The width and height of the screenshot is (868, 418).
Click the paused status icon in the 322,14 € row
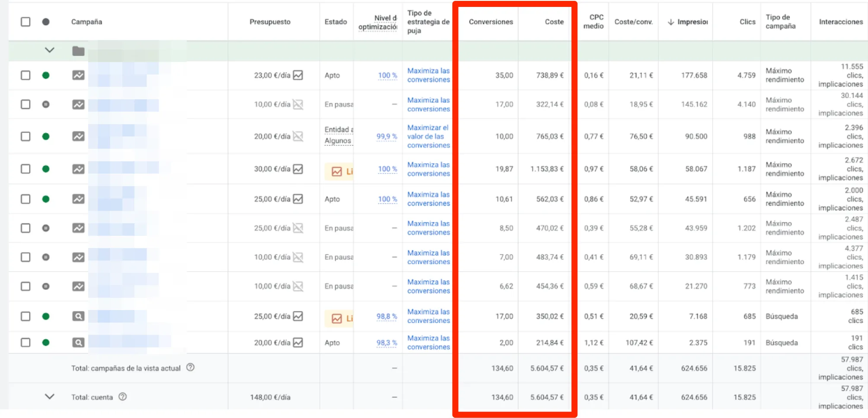coord(46,104)
